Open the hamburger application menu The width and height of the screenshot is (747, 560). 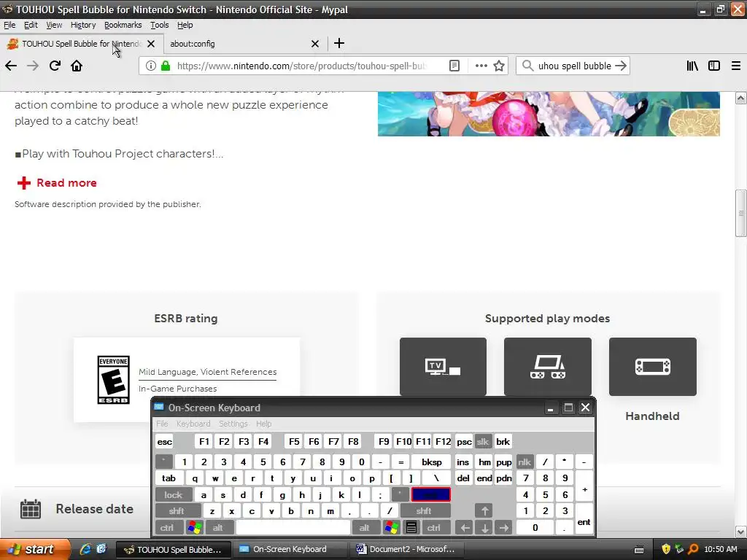[736, 66]
